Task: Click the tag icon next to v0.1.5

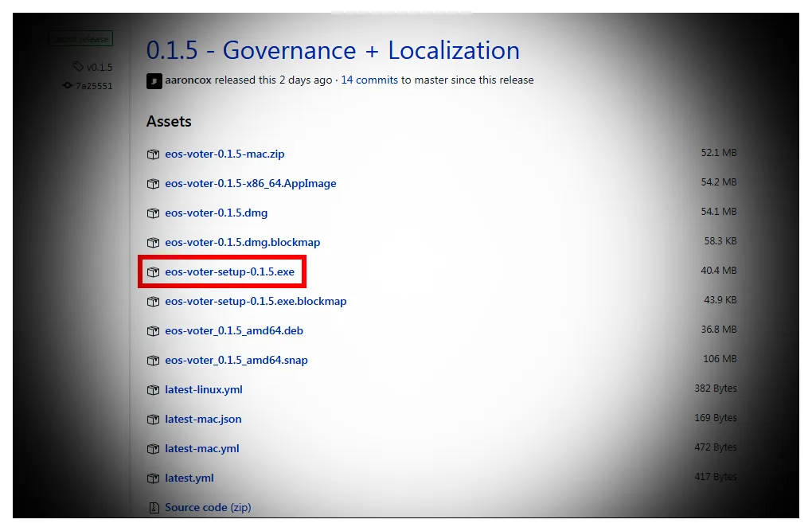Action: pyautogui.click(x=78, y=66)
